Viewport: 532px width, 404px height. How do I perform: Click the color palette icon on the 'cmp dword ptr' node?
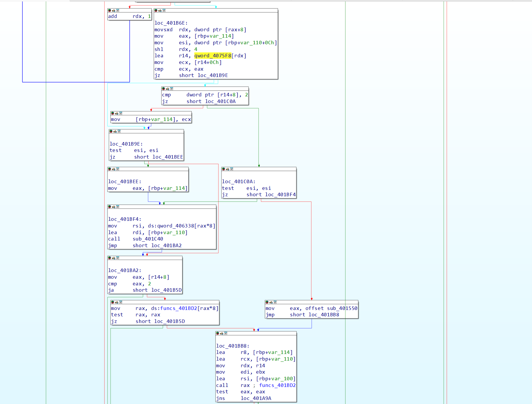163,89
